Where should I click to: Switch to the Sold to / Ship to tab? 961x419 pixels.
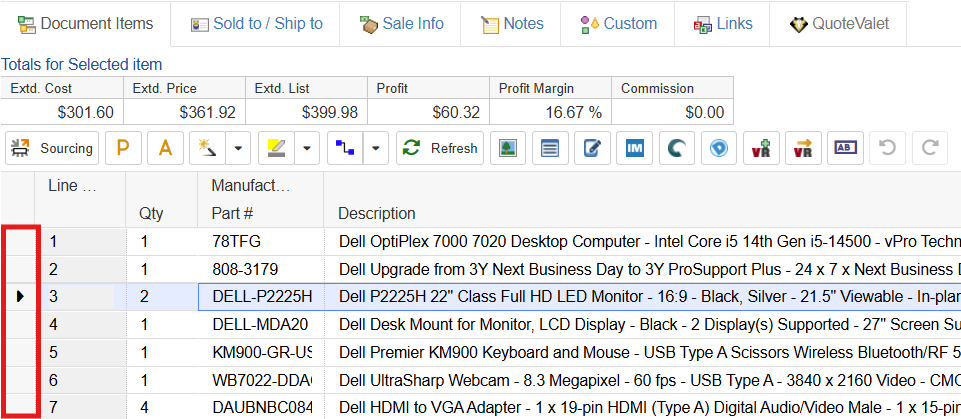pos(256,23)
